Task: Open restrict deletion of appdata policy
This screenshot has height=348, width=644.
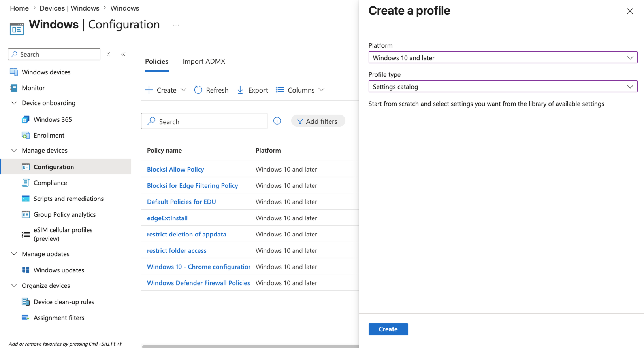Action: [x=186, y=234]
